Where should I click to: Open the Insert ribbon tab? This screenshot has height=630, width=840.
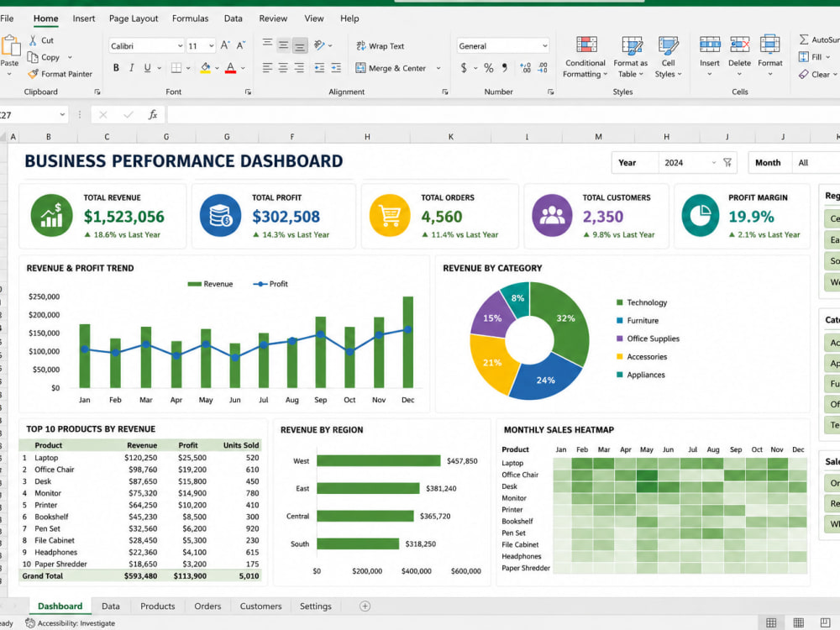(83, 18)
